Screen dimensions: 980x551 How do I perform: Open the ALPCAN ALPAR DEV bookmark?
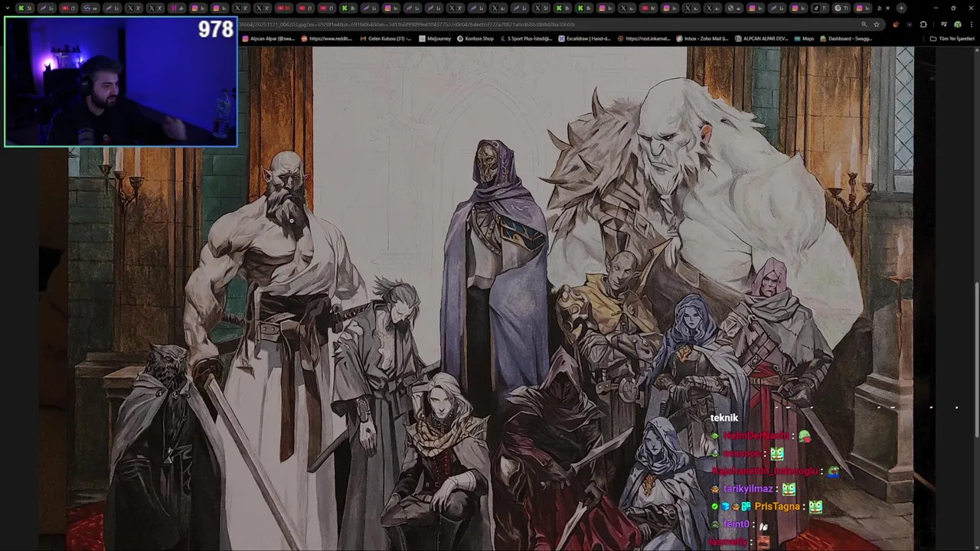click(x=762, y=38)
